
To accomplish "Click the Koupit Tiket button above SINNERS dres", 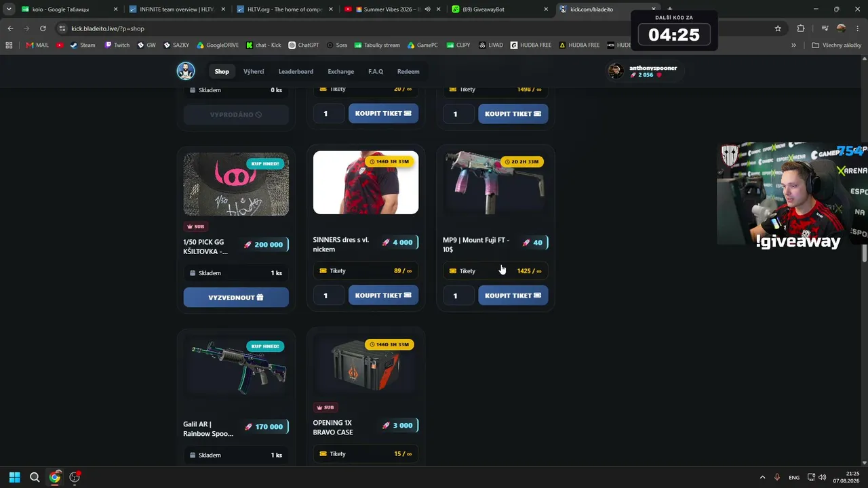I will point(383,114).
